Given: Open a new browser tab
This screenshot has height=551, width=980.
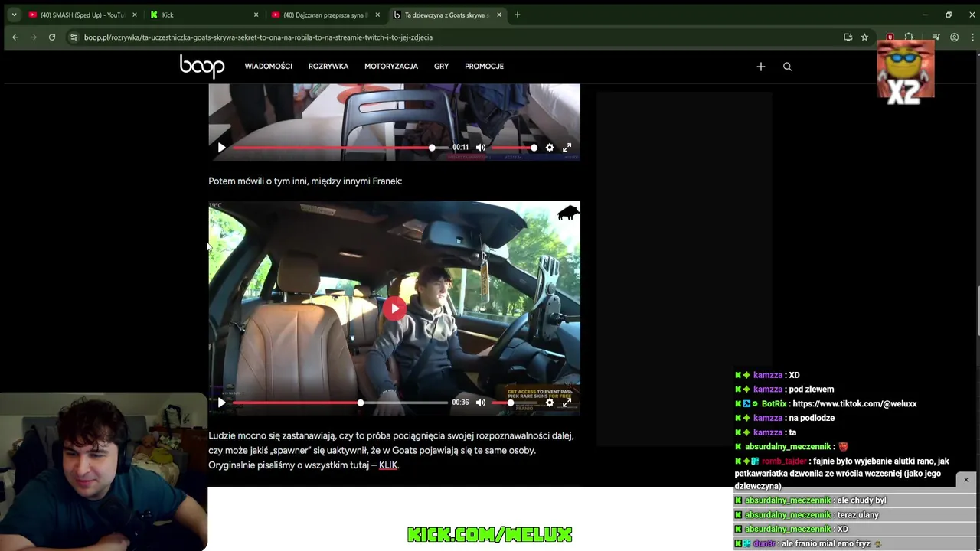Looking at the screenshot, I should pyautogui.click(x=518, y=15).
